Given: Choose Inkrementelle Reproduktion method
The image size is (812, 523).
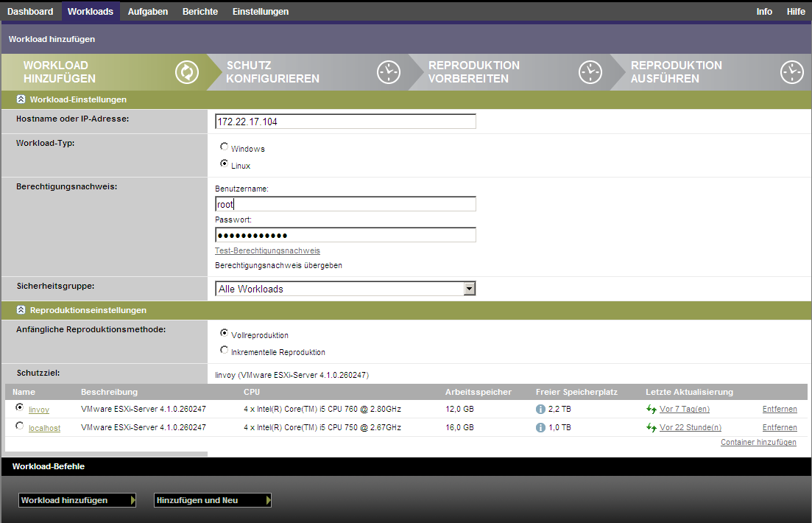Looking at the screenshot, I should (225, 351).
